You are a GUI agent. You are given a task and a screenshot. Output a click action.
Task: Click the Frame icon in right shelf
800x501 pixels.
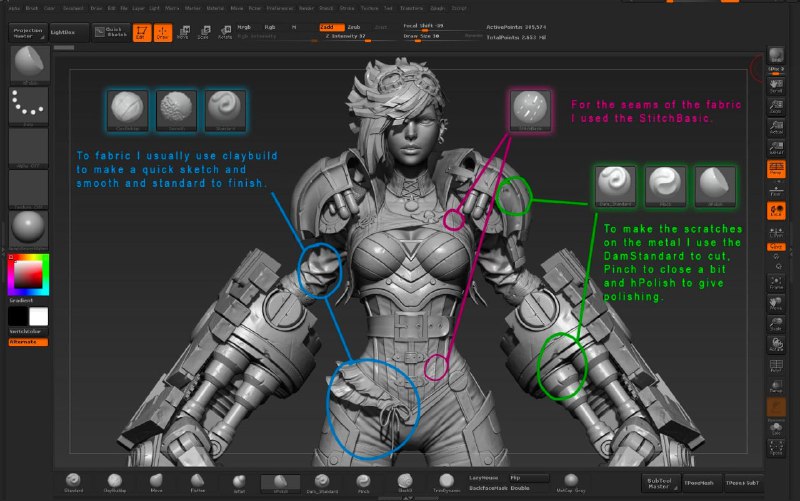pyautogui.click(x=776, y=283)
